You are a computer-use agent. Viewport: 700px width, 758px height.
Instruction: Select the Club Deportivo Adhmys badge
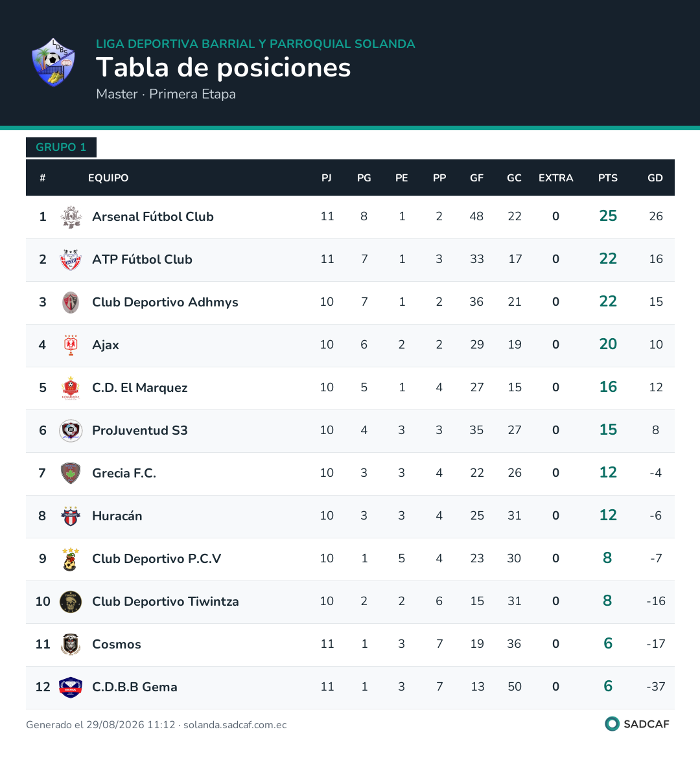click(x=71, y=302)
